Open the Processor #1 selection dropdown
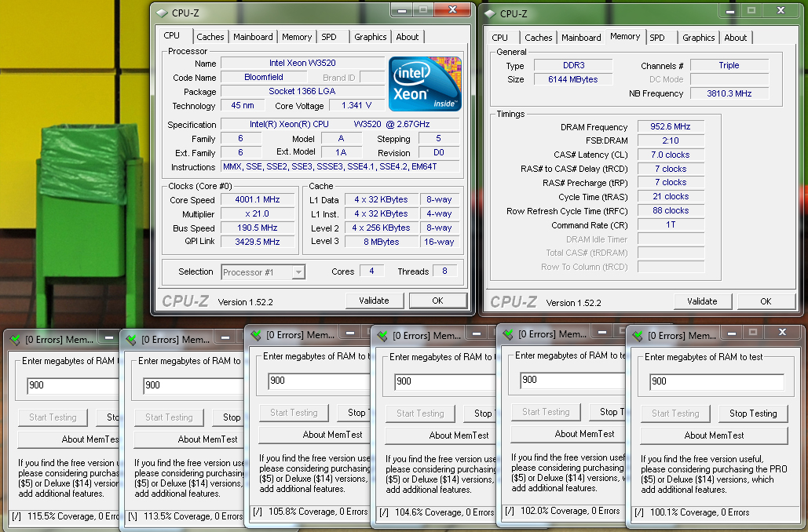Image resolution: width=808 pixels, height=532 pixels. pyautogui.click(x=263, y=272)
